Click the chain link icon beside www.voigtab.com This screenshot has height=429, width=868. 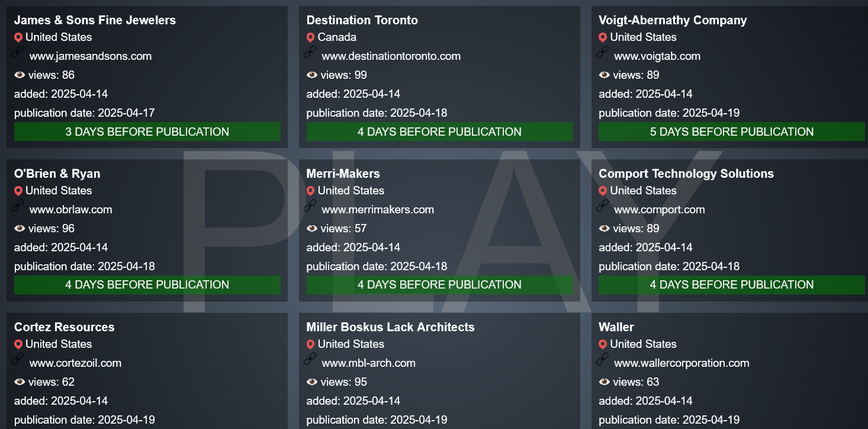point(603,52)
